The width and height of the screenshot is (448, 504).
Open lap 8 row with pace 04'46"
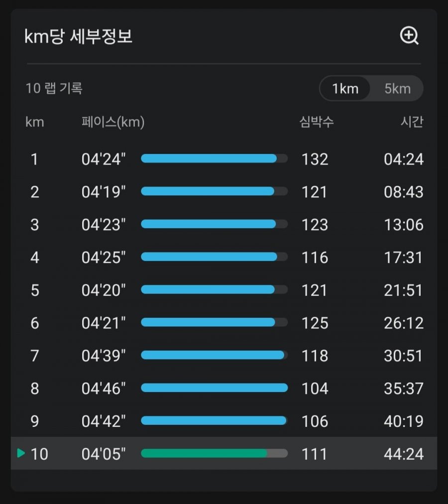tap(224, 388)
